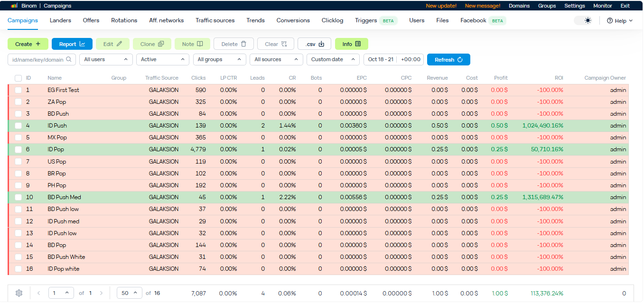Export campaigns with .csv button
Viewport: 644px width, 303px height.
[315, 44]
